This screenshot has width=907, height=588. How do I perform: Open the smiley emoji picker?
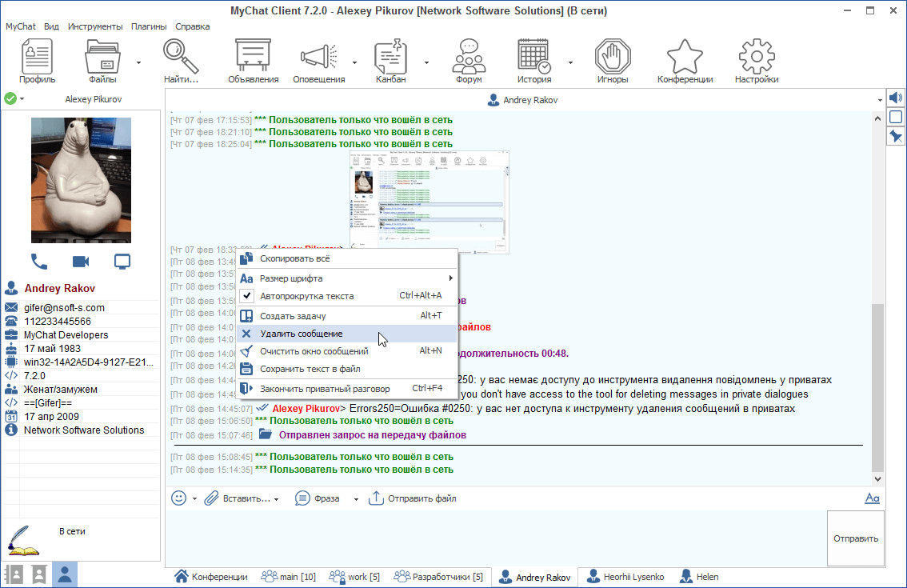click(x=179, y=498)
